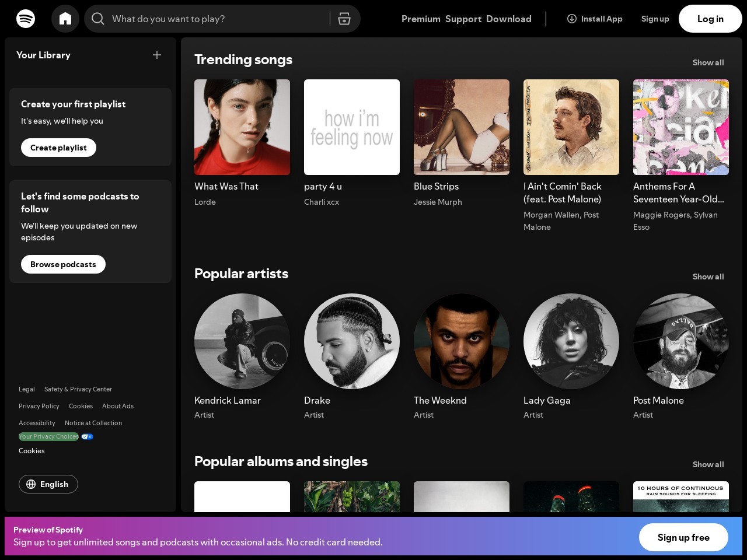Open the Support menu item
Screen dimensions: 747x560
463,19
